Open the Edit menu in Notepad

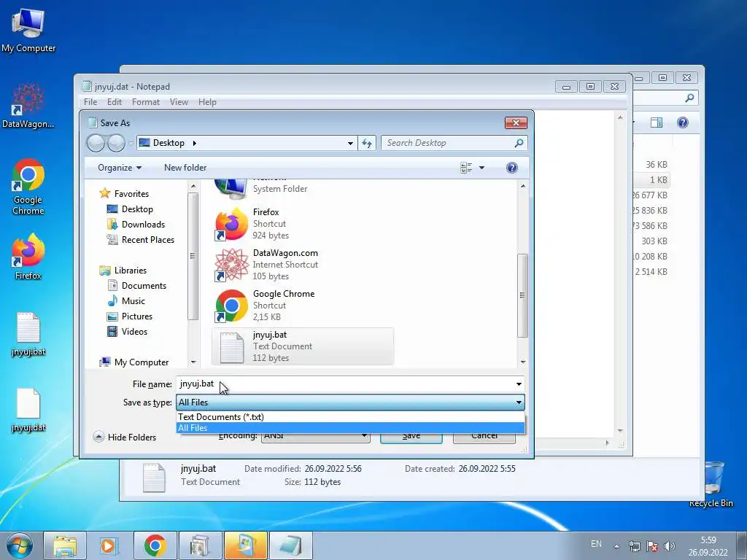[114, 102]
